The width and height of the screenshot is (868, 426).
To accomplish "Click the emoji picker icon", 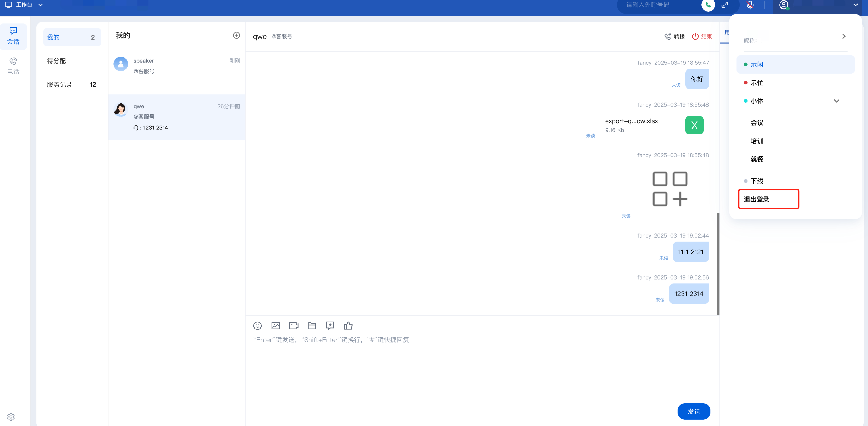I will [257, 325].
